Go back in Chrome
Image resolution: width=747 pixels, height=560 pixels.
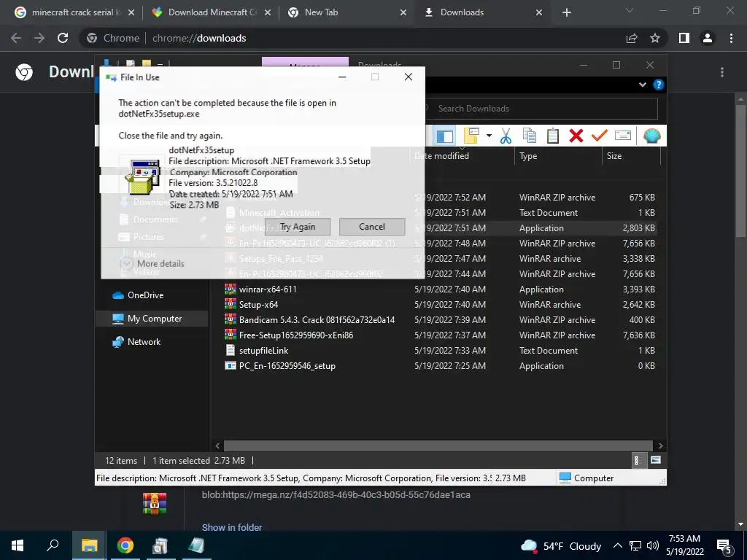pyautogui.click(x=16, y=38)
